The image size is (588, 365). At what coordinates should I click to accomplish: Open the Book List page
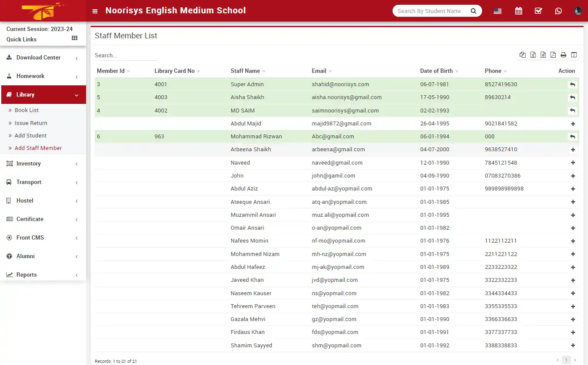coord(28,110)
